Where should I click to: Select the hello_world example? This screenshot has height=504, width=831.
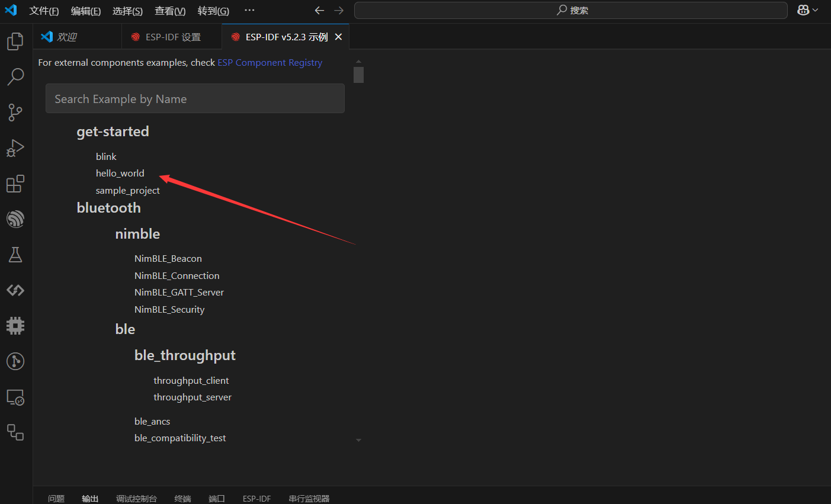coord(120,174)
